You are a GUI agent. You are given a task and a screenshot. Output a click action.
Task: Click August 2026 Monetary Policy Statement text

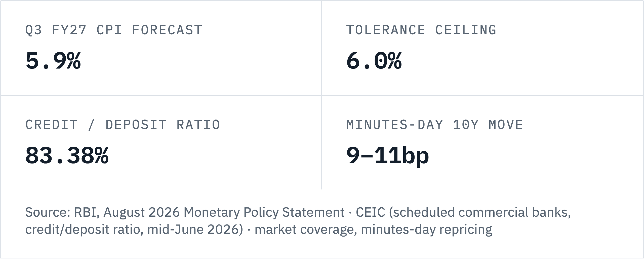tap(224, 212)
